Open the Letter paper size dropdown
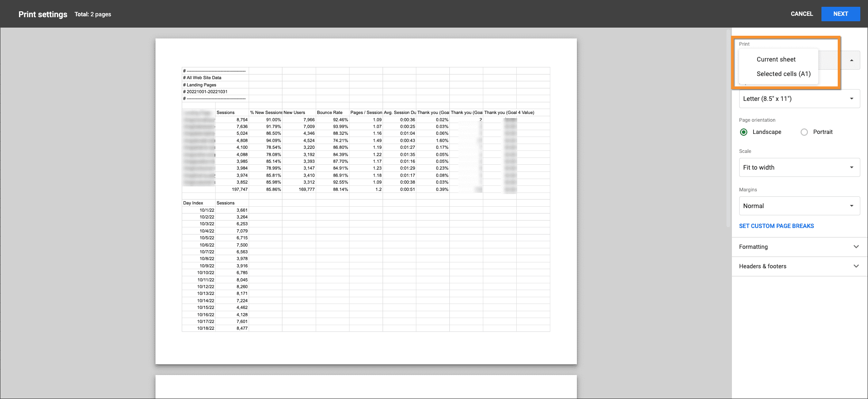This screenshot has height=399, width=868. click(x=799, y=99)
